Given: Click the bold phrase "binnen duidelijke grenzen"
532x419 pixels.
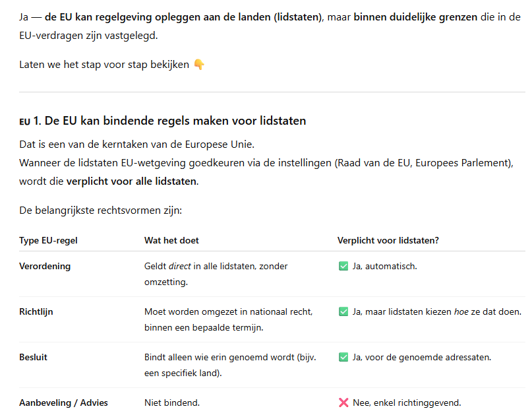Looking at the screenshot, I should point(415,16).
